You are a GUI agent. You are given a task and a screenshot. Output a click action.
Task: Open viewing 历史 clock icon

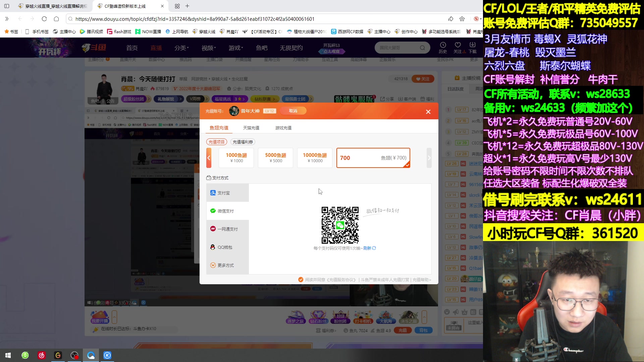pyautogui.click(x=443, y=48)
